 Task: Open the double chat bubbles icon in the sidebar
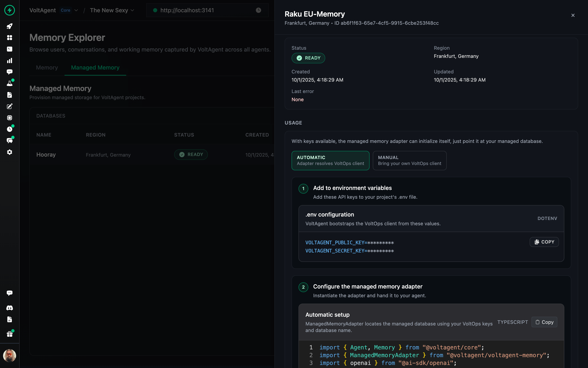pos(9,141)
